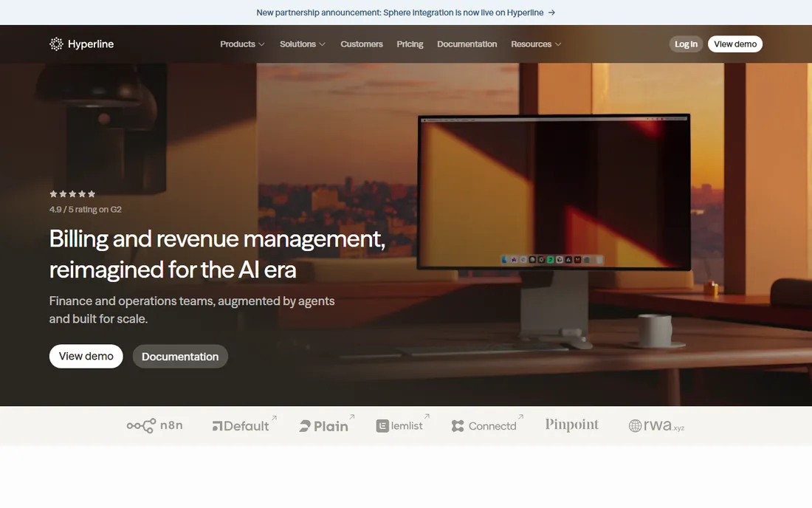Click the lemlist customer logo
Image resolution: width=812 pixels, height=508 pixels.
[399, 425]
